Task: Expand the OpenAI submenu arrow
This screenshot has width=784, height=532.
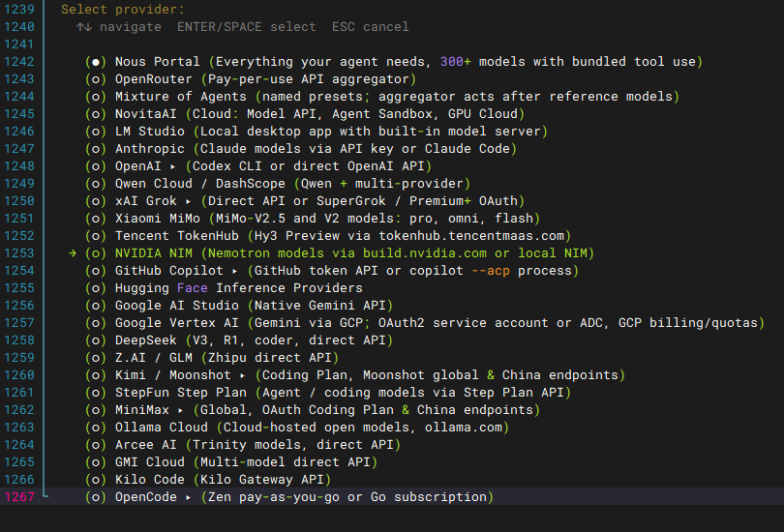Action: 173,166
